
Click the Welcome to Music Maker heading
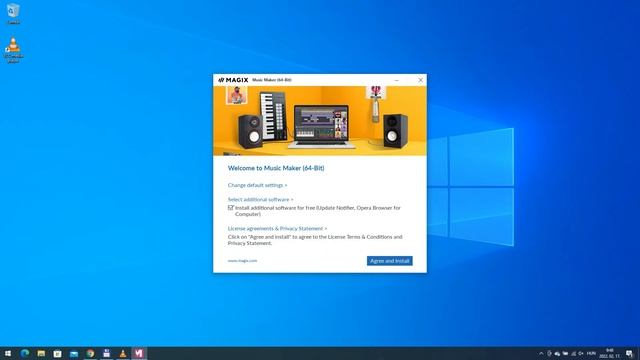(x=276, y=168)
